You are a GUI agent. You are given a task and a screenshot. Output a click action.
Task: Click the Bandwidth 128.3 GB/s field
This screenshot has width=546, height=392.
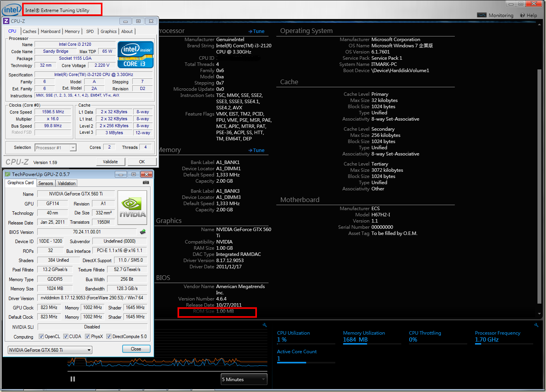127,288
